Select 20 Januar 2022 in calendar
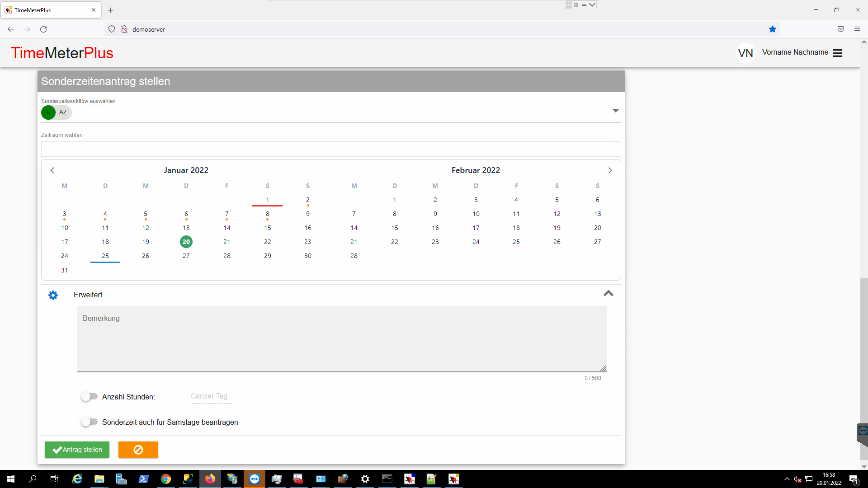The width and height of the screenshot is (868, 488). click(186, 242)
